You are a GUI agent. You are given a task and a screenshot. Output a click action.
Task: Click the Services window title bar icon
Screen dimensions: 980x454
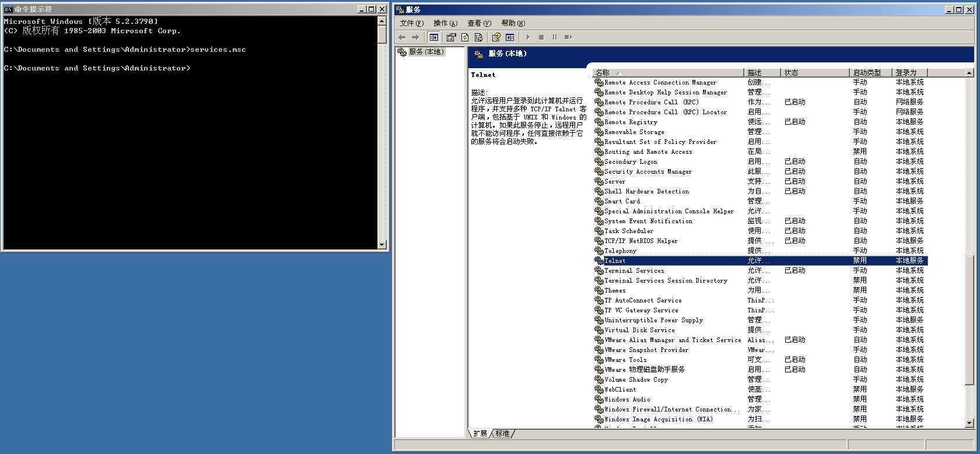tap(400, 9)
